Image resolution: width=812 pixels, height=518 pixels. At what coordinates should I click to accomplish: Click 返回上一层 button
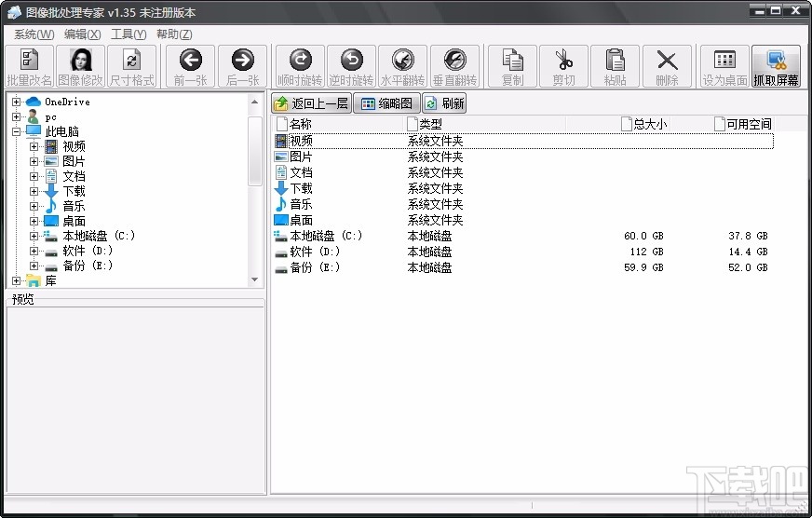coord(311,103)
